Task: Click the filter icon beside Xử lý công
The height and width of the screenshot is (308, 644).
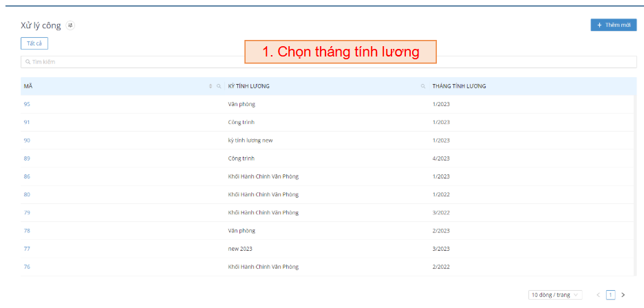Action: coord(70,25)
